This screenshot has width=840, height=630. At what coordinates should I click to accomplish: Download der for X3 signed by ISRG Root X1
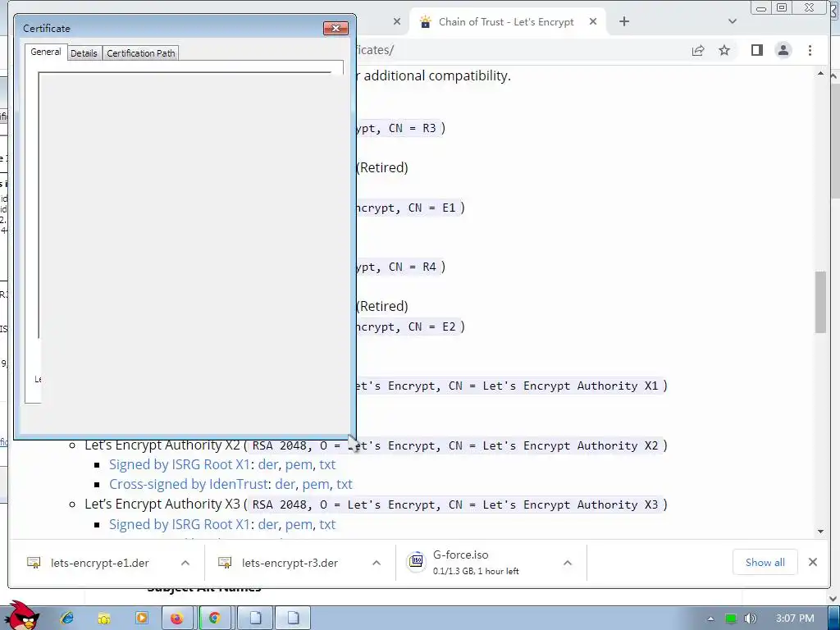pos(268,524)
